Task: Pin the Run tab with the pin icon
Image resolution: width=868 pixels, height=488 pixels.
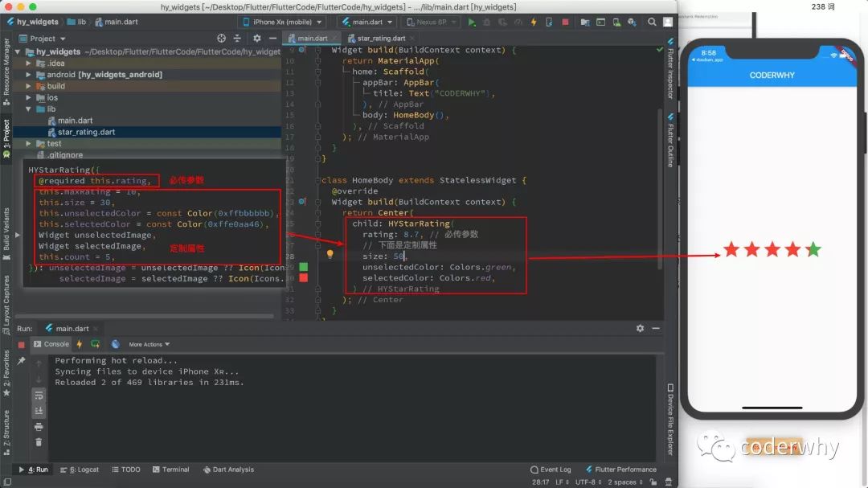Action: point(21,361)
